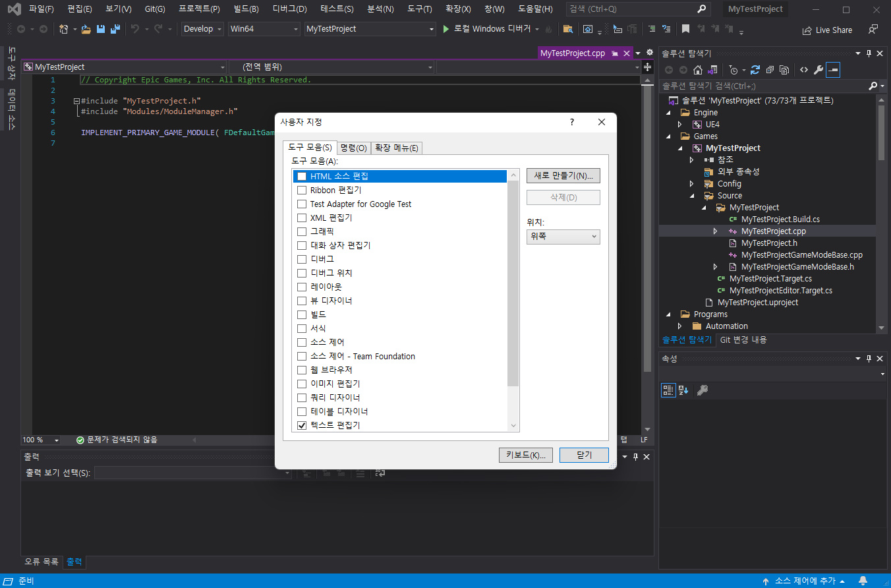Click the Solution Explorer search field

(x=764, y=86)
